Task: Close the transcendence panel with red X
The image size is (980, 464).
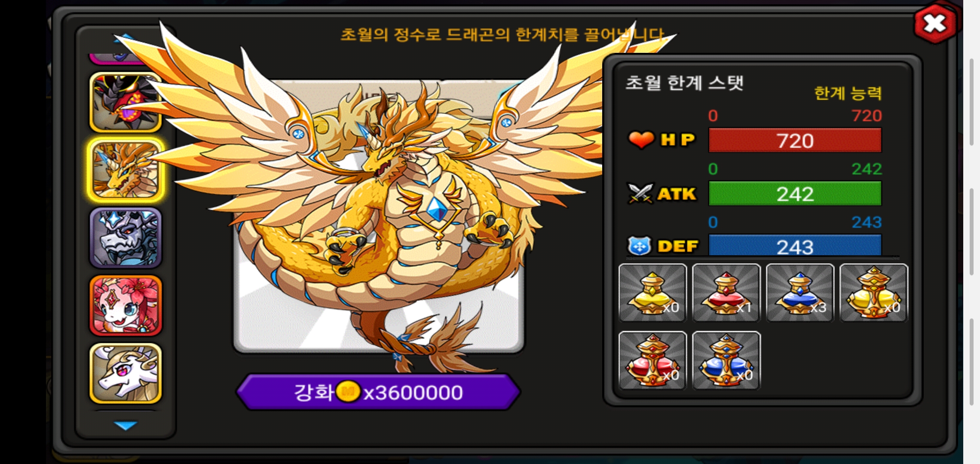Action: click(935, 24)
